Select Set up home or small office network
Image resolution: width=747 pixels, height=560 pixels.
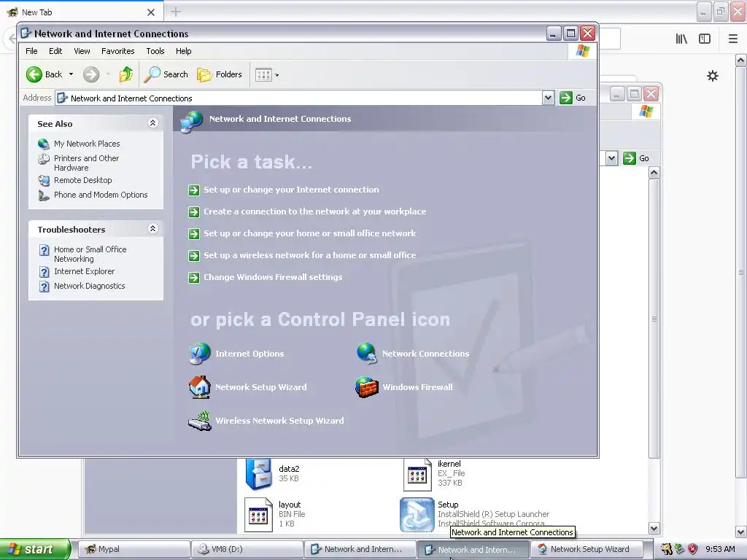[x=309, y=233]
